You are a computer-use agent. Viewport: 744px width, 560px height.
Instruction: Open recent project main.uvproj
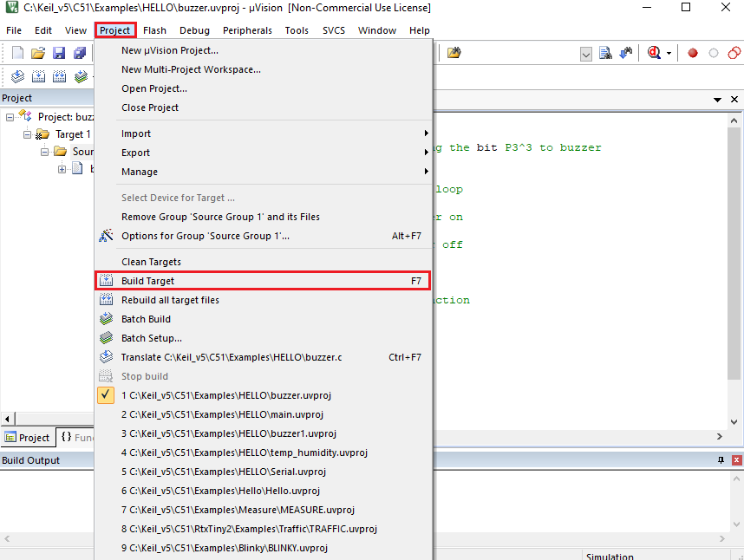(264, 414)
